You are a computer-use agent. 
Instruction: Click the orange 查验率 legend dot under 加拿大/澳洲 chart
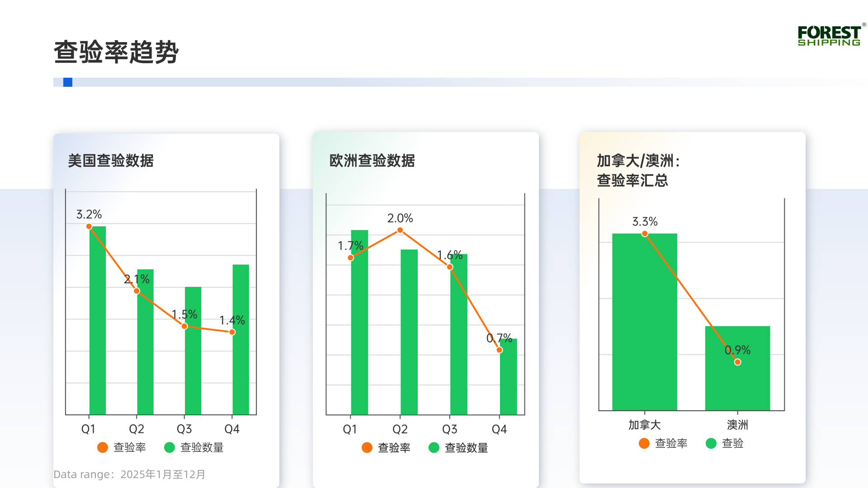(x=644, y=444)
